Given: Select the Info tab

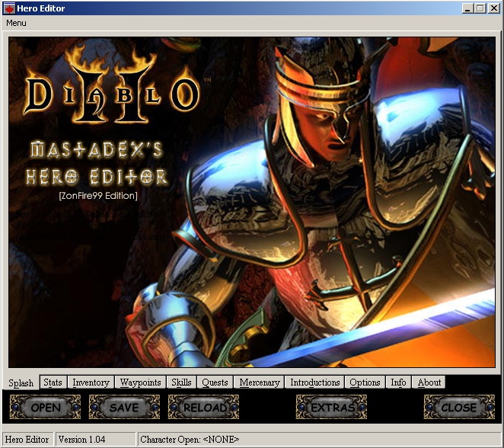Looking at the screenshot, I should point(398,382).
